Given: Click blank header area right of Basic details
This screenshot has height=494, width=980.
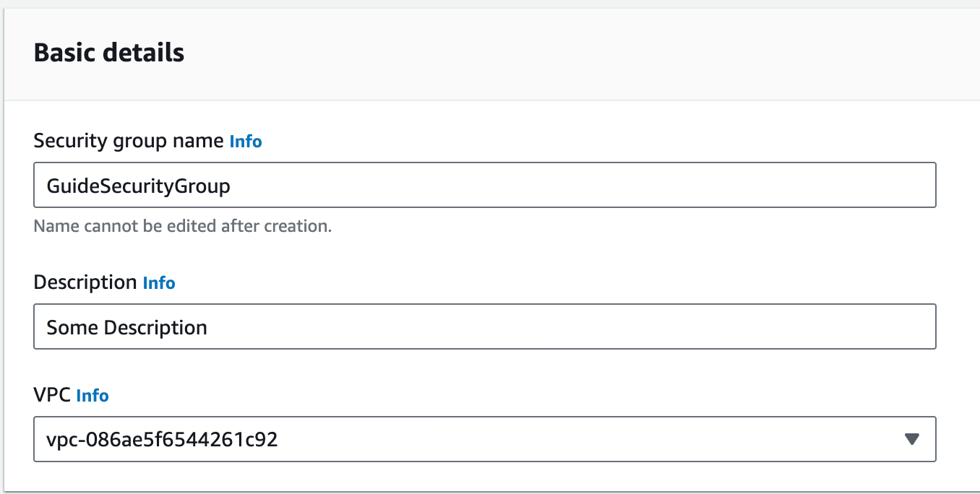Looking at the screenshot, I should [578, 53].
